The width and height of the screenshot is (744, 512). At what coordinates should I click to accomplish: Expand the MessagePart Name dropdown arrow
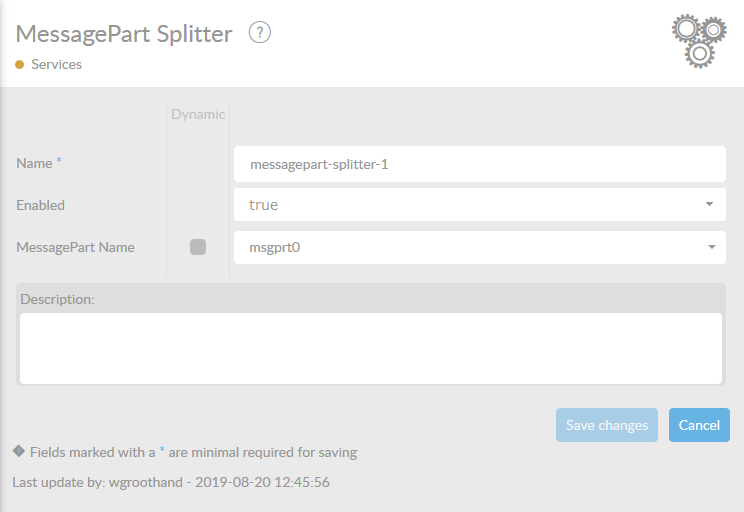pos(709,247)
